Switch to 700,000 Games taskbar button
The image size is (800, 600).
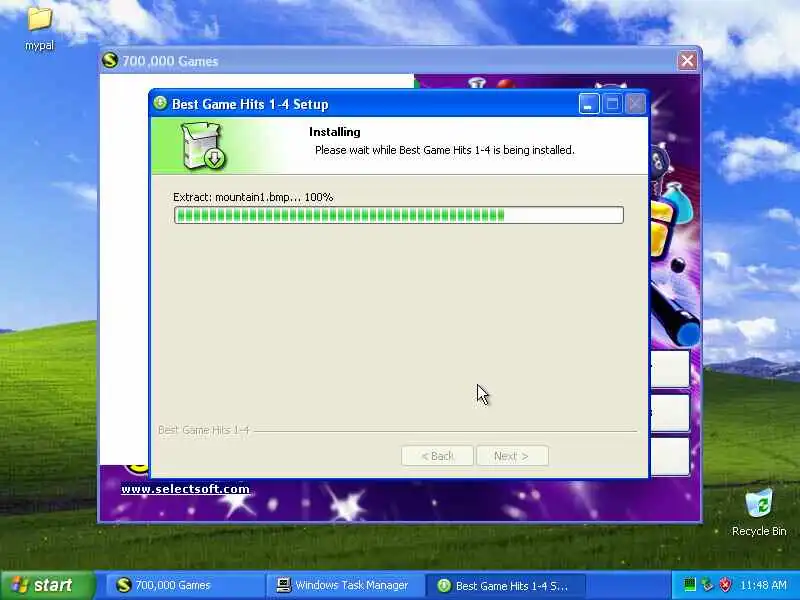pos(184,585)
